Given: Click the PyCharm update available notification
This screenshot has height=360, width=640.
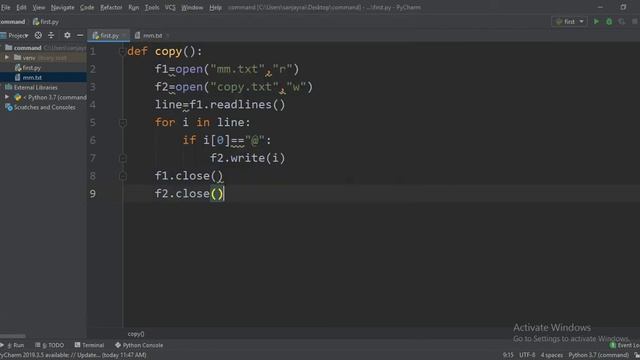Looking at the screenshot, I should [73, 355].
